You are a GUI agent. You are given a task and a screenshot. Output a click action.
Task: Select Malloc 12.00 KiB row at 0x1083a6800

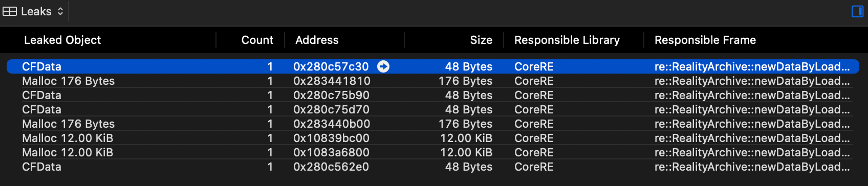pos(433,152)
